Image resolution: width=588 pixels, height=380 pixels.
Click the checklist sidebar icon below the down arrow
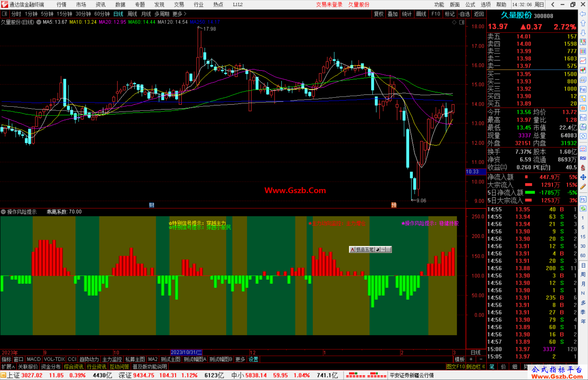(583, 42)
